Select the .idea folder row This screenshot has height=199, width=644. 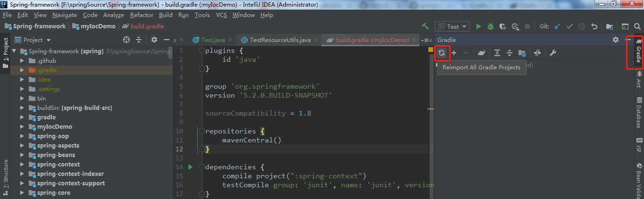92,79
